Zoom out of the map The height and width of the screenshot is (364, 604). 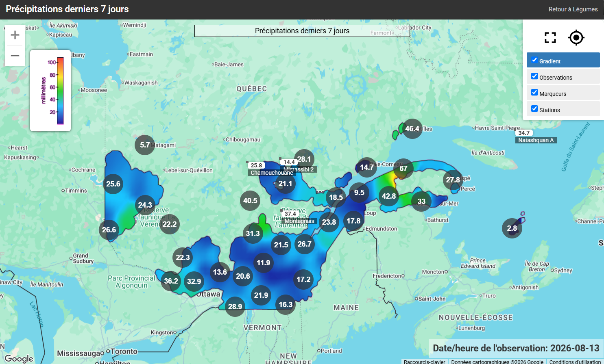click(x=15, y=56)
